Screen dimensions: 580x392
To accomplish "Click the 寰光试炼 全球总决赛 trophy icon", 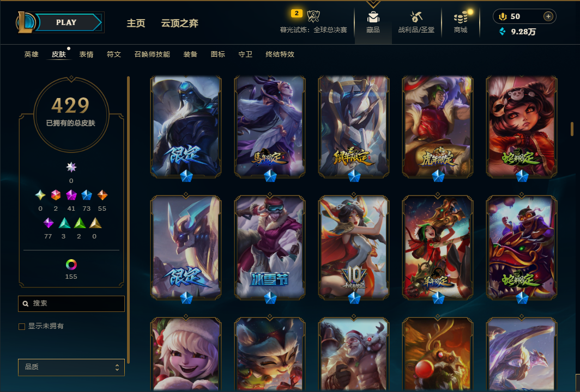I will [x=313, y=16].
